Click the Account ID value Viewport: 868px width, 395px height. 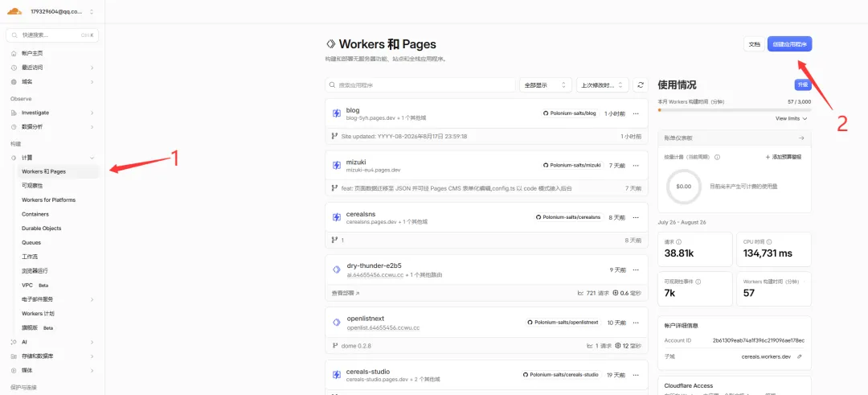(x=759, y=340)
